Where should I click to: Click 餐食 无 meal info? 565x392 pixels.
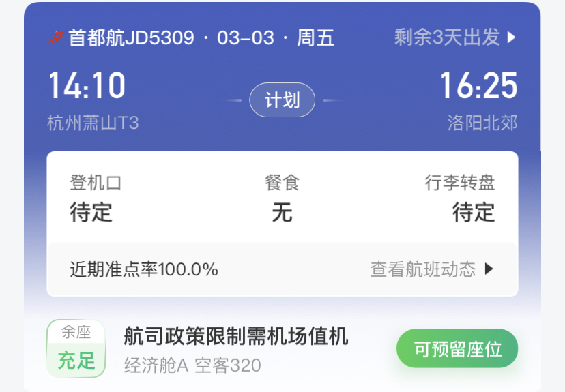tap(282, 198)
